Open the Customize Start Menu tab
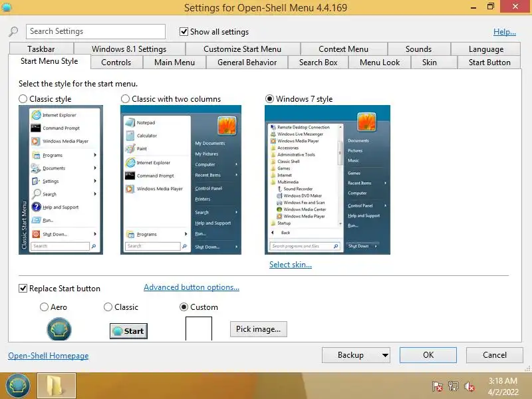Image resolution: width=532 pixels, height=399 pixels. [242, 49]
